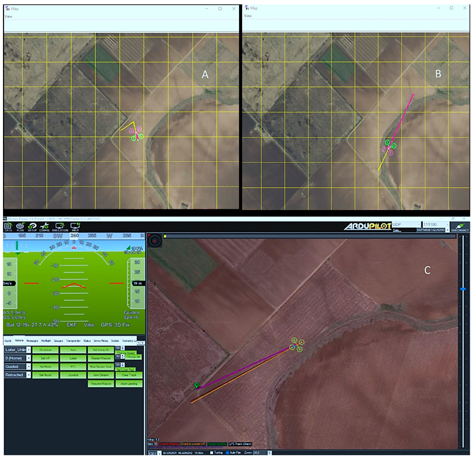Click the map zoom vertical slider handle
The height and width of the screenshot is (460, 476).
pyautogui.click(x=463, y=289)
